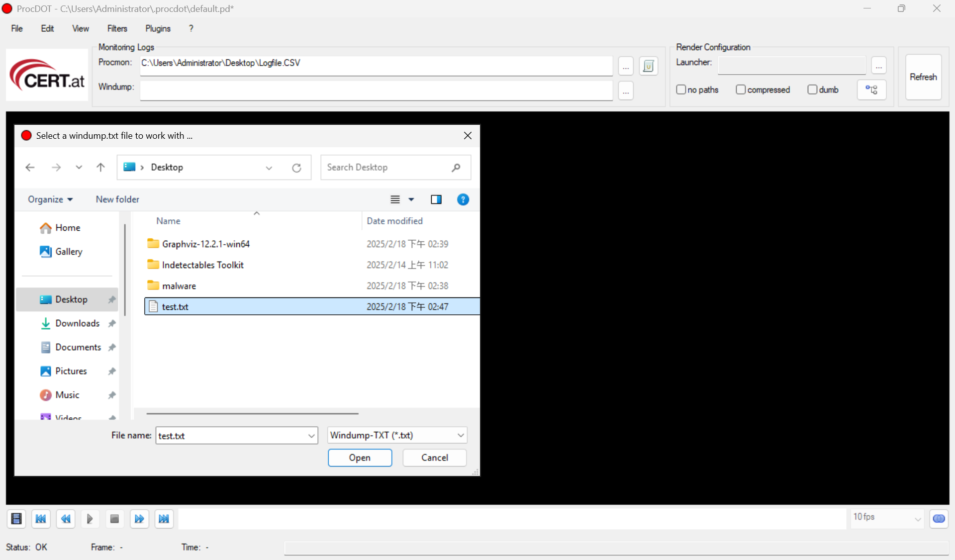Click the fast-forward playback icon
The width and height of the screenshot is (955, 560).
point(139,519)
